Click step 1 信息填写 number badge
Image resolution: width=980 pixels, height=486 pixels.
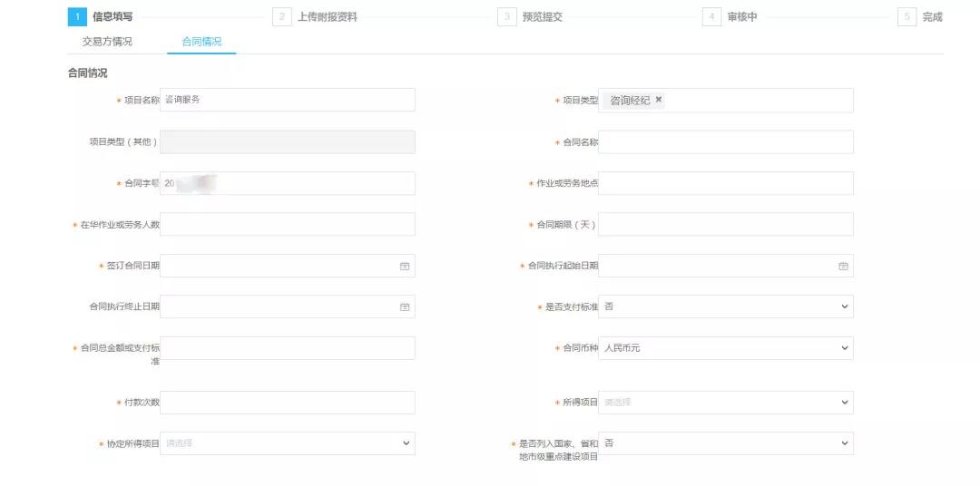[x=77, y=17]
